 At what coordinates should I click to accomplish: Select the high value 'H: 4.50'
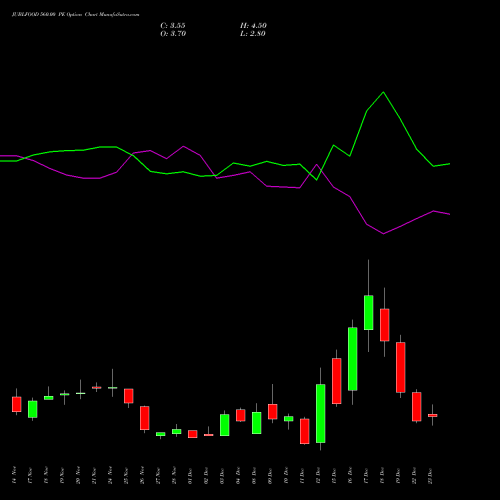pos(253,26)
